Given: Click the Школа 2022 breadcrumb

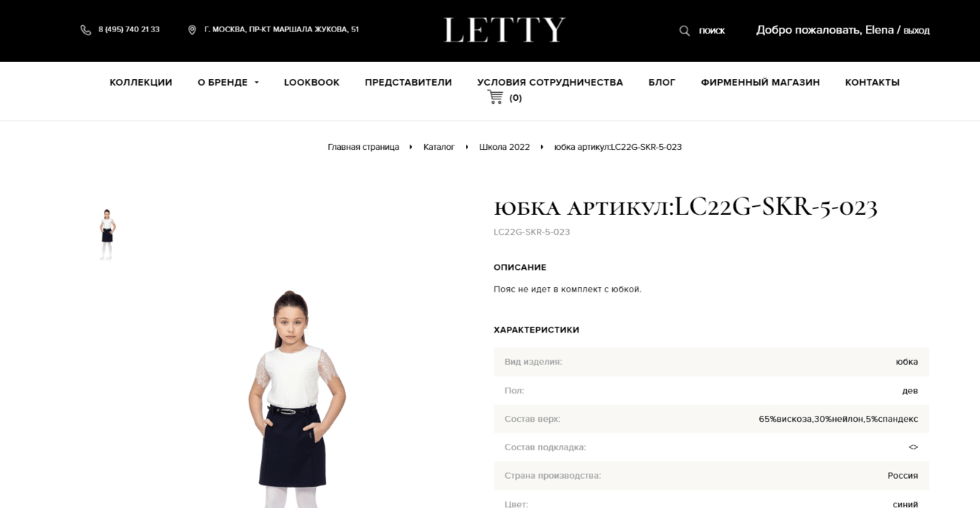Looking at the screenshot, I should click(505, 147).
